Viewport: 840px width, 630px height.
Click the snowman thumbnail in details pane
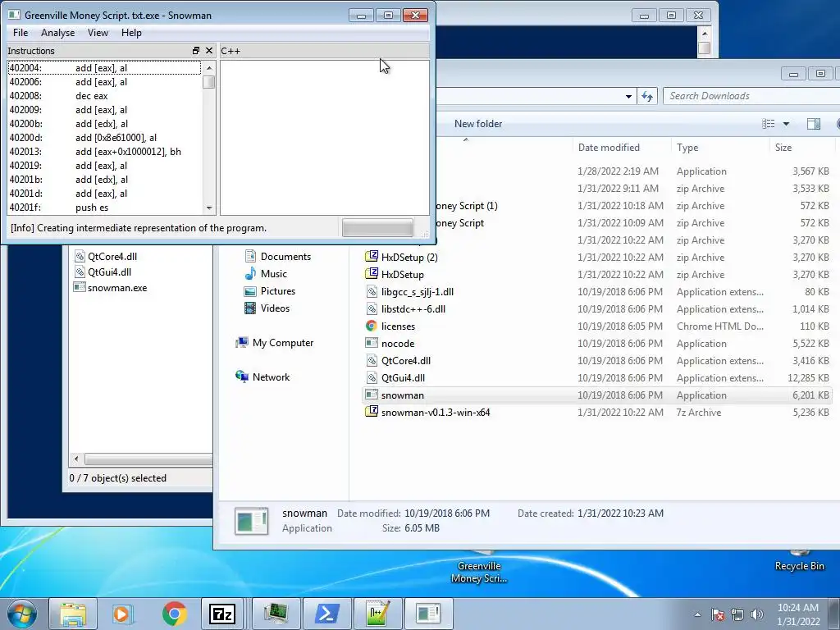coord(251,521)
